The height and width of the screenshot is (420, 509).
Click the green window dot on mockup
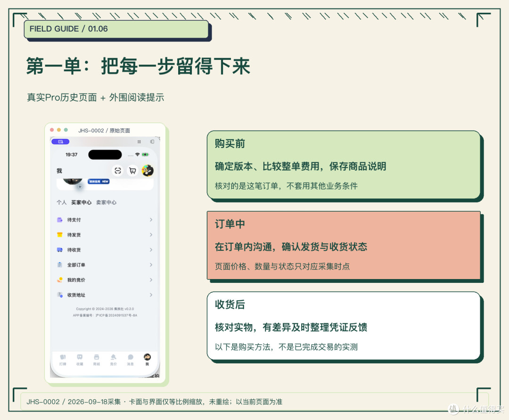click(66, 130)
